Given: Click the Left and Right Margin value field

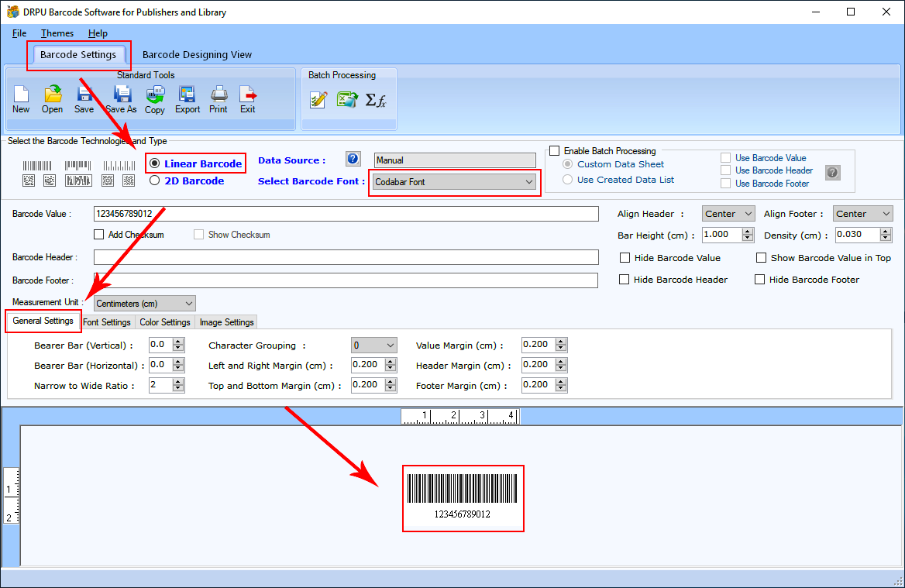Looking at the screenshot, I should pos(367,365).
